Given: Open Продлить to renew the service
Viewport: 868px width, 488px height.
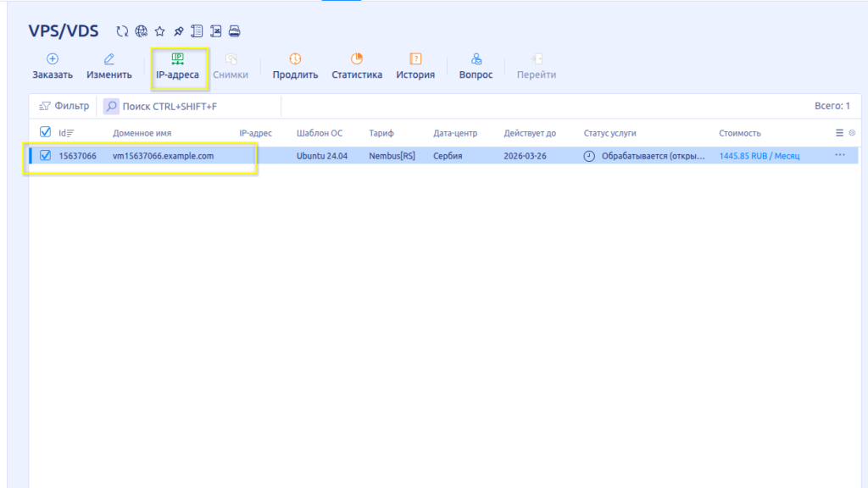Looking at the screenshot, I should coord(295,67).
